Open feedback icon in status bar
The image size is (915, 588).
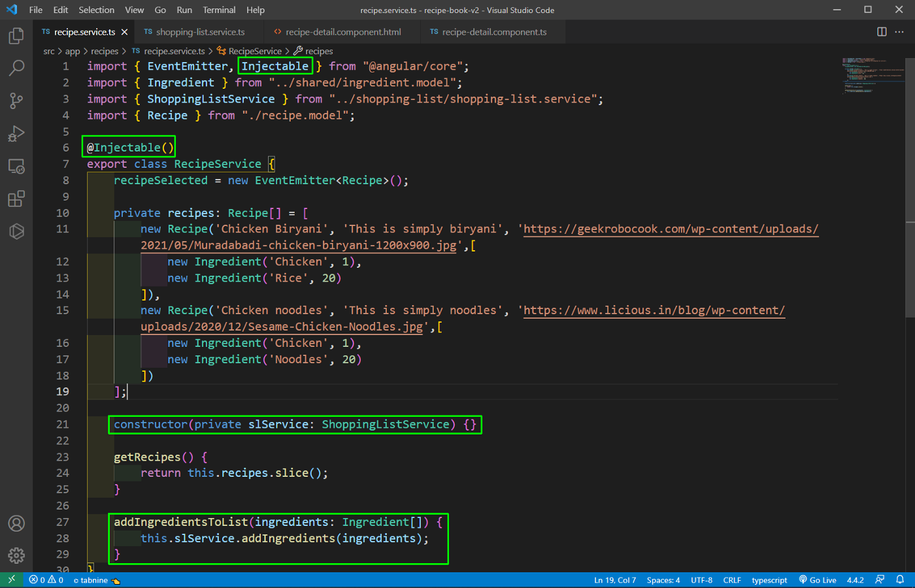tap(880, 580)
